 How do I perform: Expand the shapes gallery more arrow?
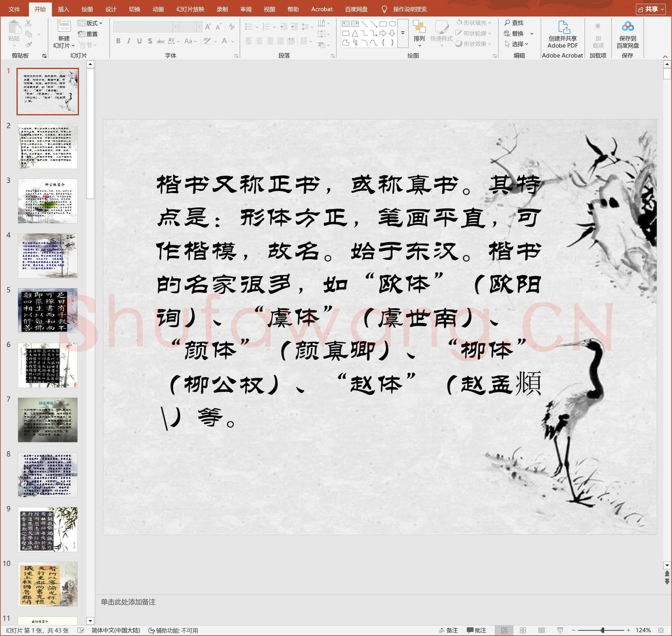tap(403, 33)
